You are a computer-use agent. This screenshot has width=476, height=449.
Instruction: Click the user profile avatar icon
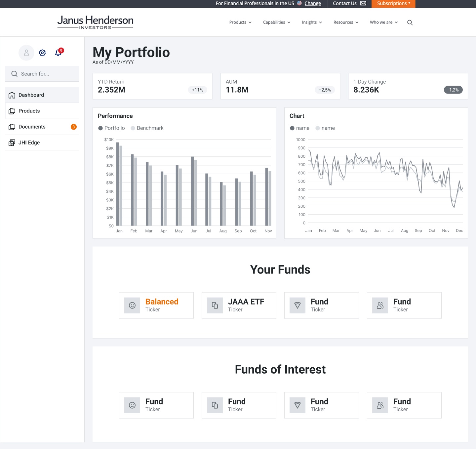click(x=26, y=53)
